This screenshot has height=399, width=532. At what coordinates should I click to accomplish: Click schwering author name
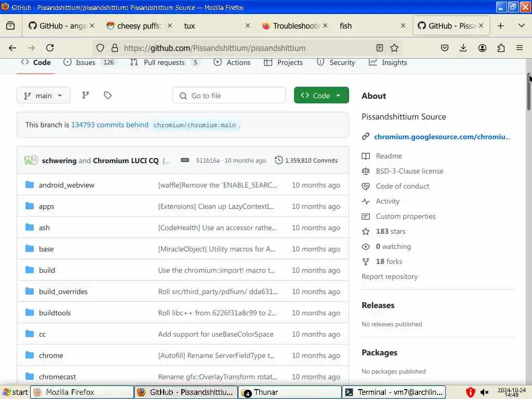coord(59,161)
